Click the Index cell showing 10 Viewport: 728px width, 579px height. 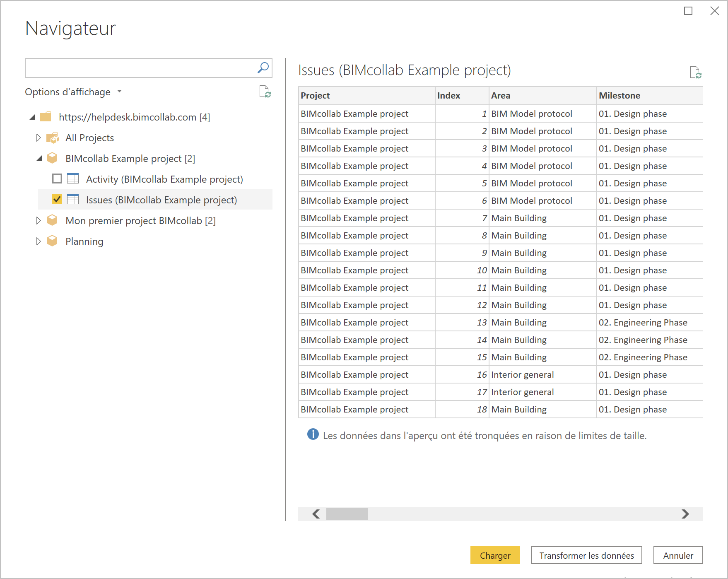click(x=462, y=270)
